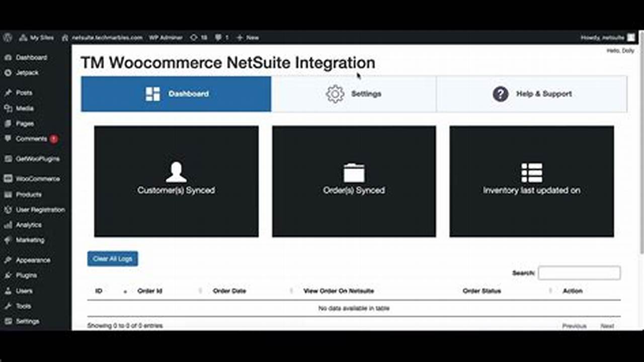Open comments bubble in admin bar
Viewport: 644px width, 362px height.
(222, 38)
